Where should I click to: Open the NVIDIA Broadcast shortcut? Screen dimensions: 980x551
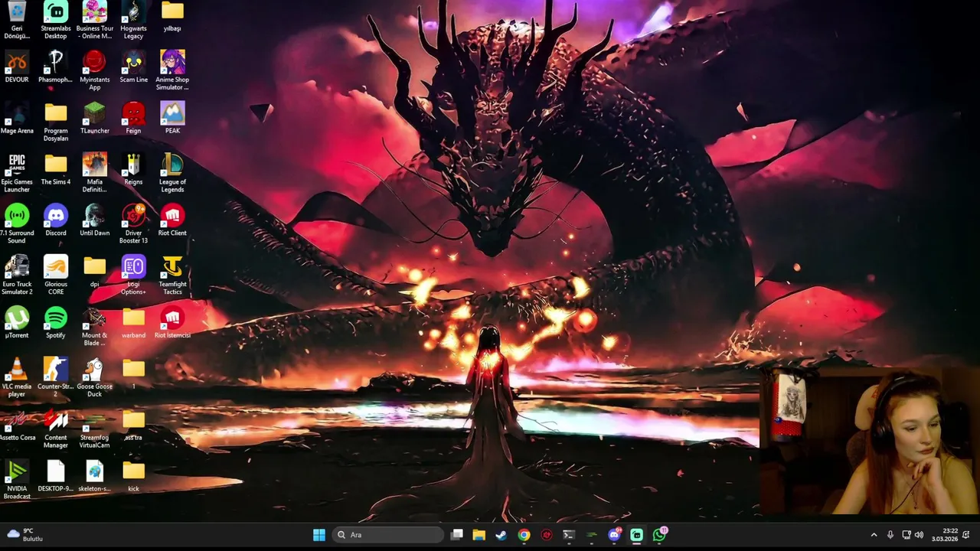point(17,481)
